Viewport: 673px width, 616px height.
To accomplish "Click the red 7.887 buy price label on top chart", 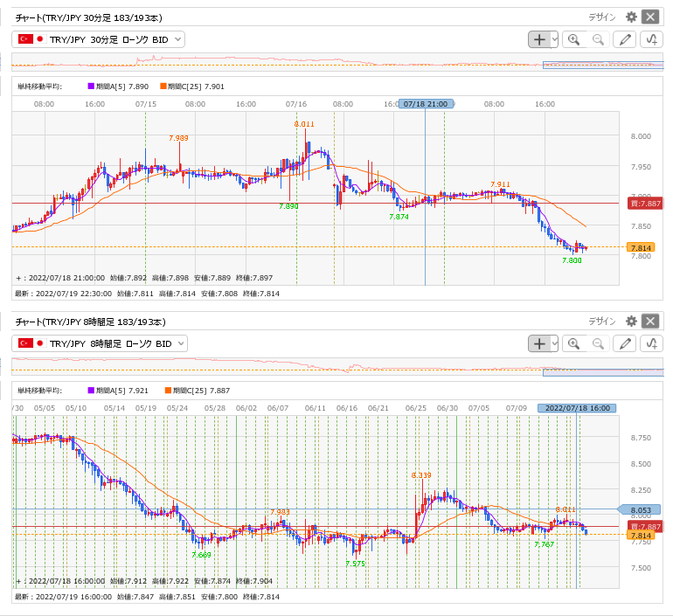I will pyautogui.click(x=646, y=203).
